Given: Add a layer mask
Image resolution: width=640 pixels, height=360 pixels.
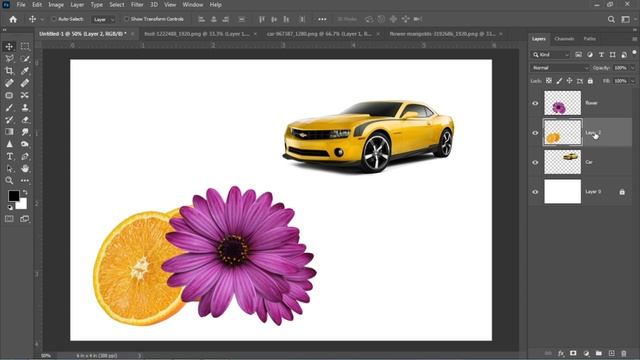Looking at the screenshot, I should coord(573,353).
